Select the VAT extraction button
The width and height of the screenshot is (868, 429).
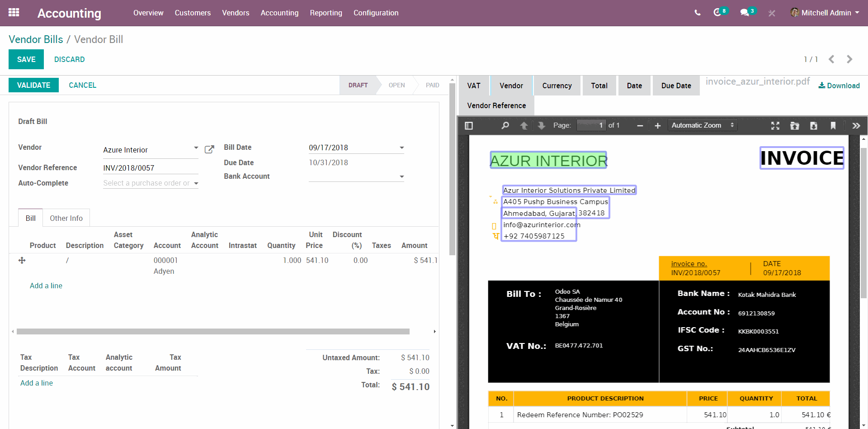click(x=474, y=86)
